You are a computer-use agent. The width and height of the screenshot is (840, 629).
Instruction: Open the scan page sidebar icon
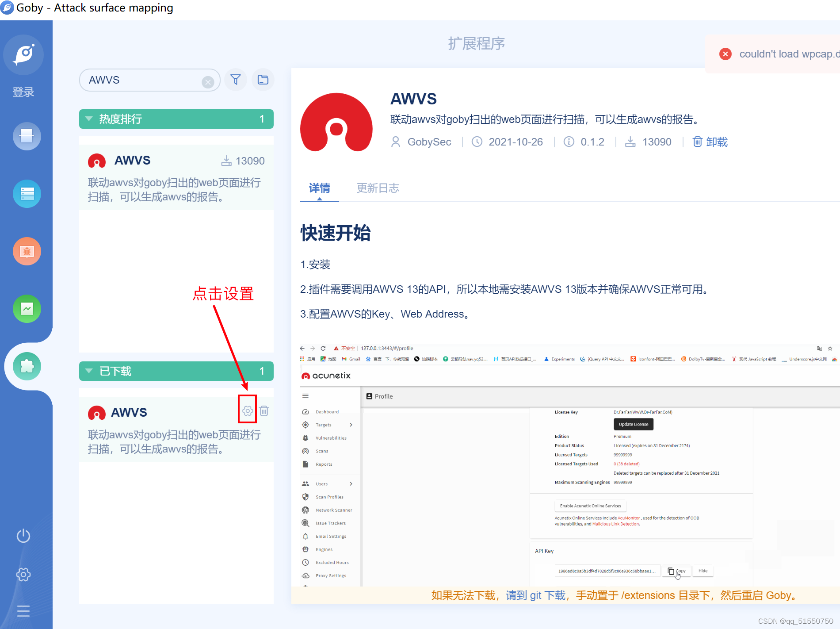coord(27,136)
